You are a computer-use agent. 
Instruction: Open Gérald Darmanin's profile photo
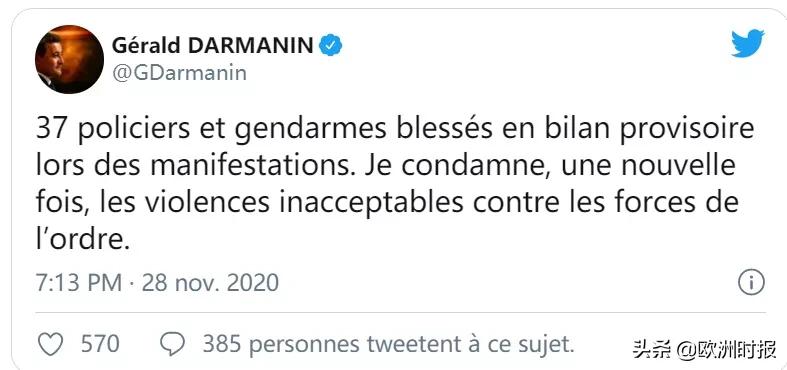[x=69, y=59]
